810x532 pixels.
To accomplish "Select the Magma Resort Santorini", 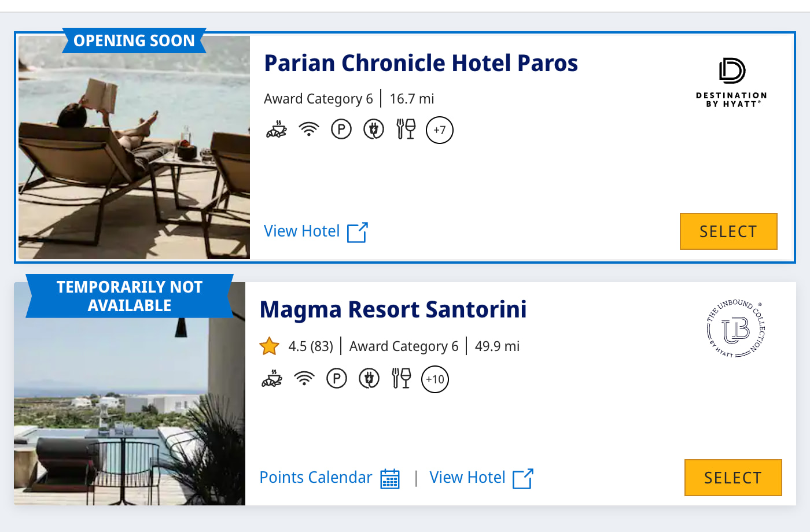I will coord(733,478).
